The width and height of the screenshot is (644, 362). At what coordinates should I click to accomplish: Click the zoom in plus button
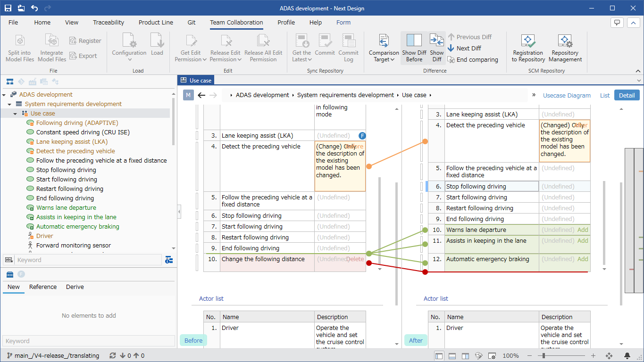click(x=593, y=356)
